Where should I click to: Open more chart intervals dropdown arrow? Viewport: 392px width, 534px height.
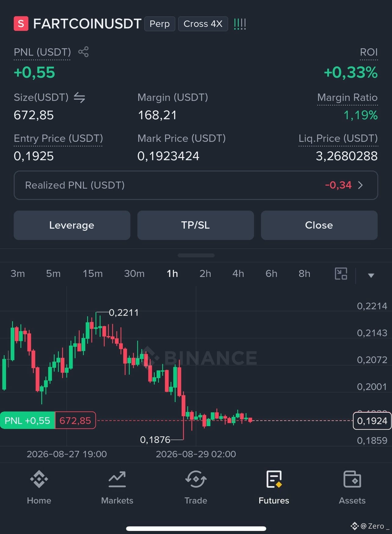(x=371, y=275)
